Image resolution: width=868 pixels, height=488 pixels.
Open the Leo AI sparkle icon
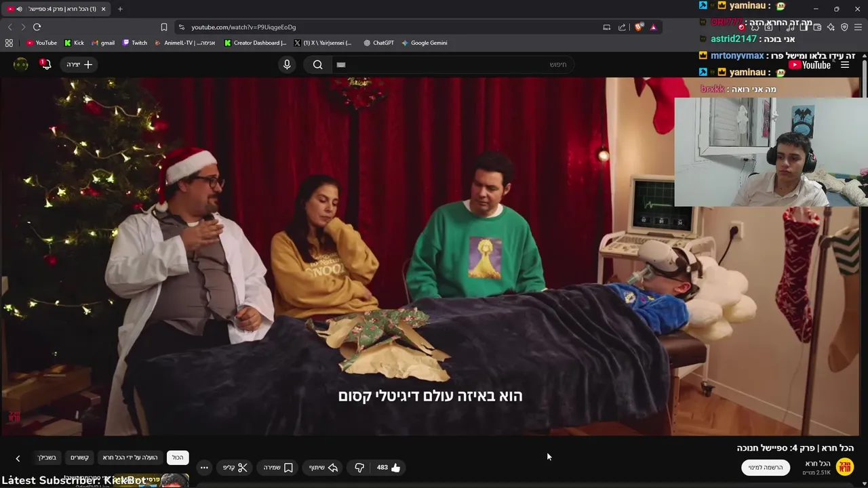(x=831, y=27)
